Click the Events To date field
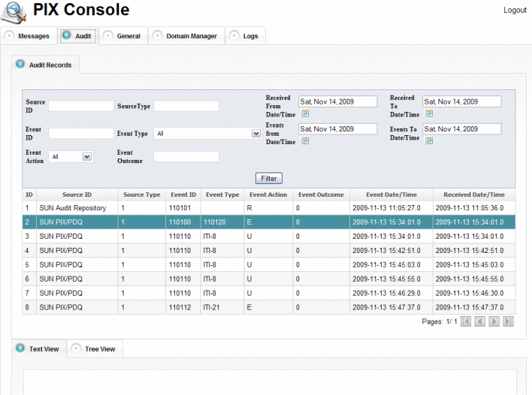This screenshot has height=395, width=532. pos(462,129)
